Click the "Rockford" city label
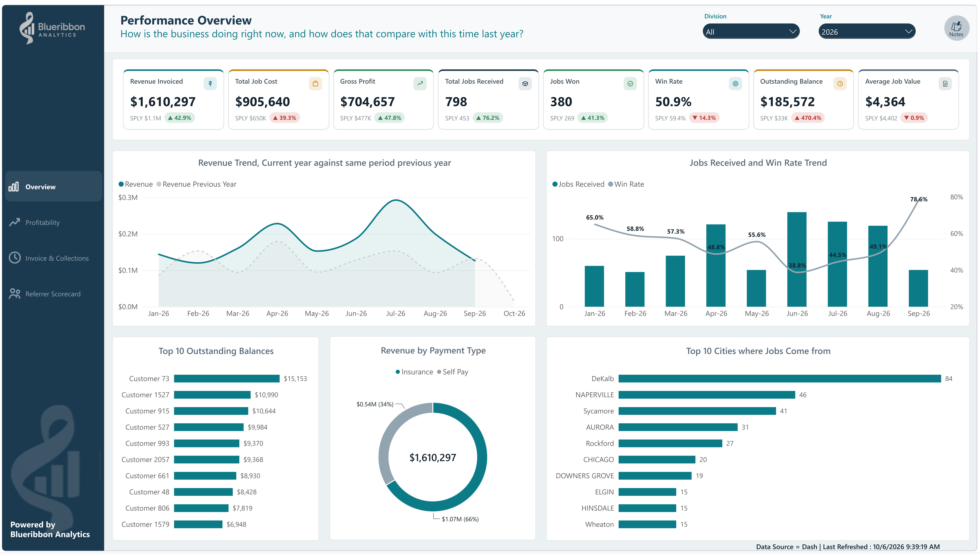Screen dimensions: 980x556 pos(600,443)
